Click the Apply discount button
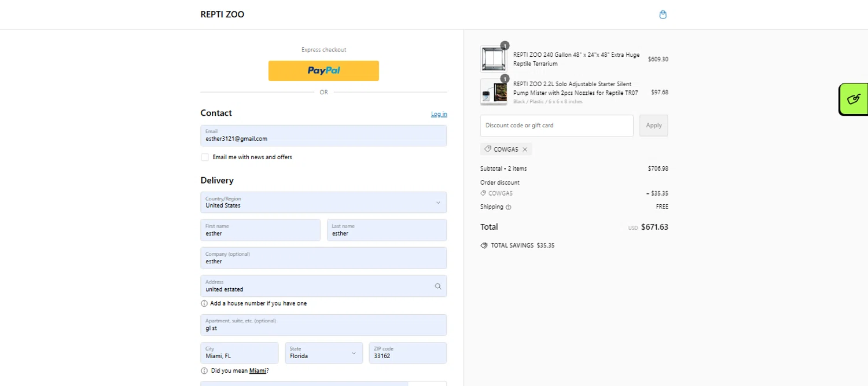 click(654, 126)
